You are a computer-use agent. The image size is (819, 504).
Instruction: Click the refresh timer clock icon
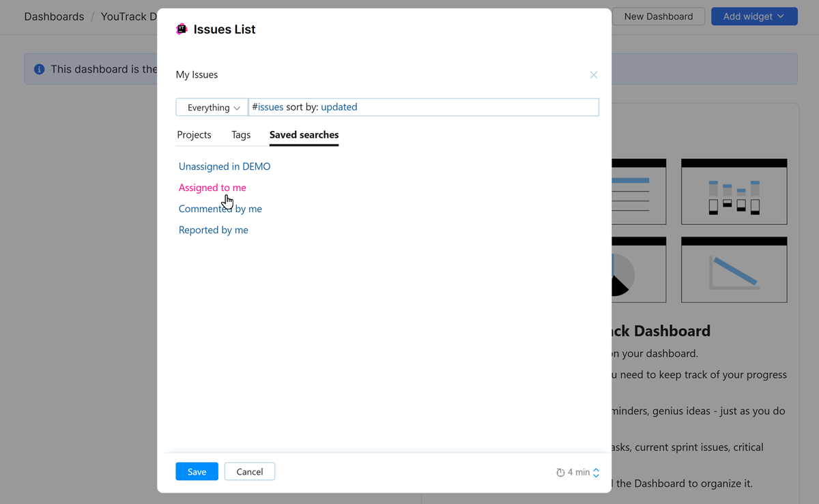point(560,471)
